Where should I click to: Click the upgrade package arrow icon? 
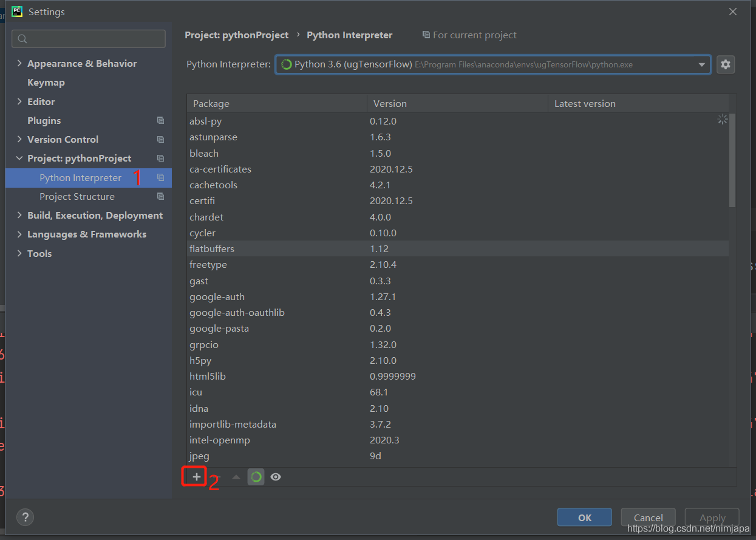point(236,477)
